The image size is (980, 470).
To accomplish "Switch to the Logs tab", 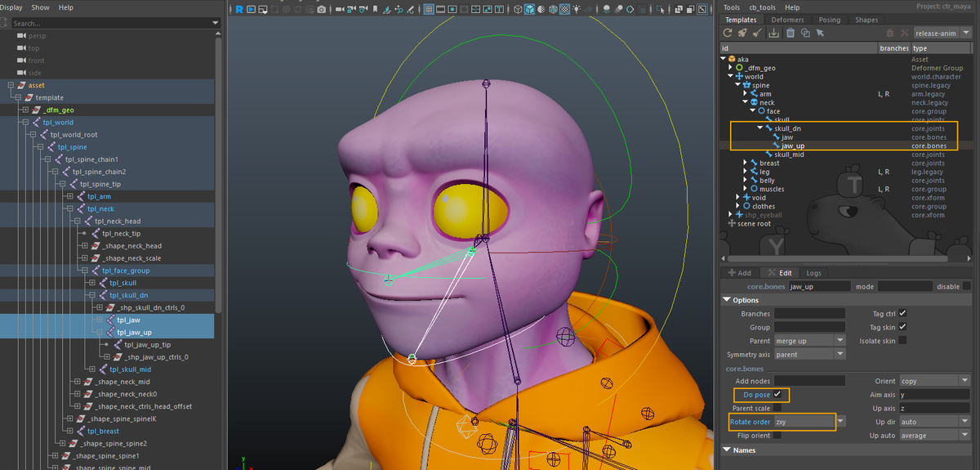I will pos(813,273).
